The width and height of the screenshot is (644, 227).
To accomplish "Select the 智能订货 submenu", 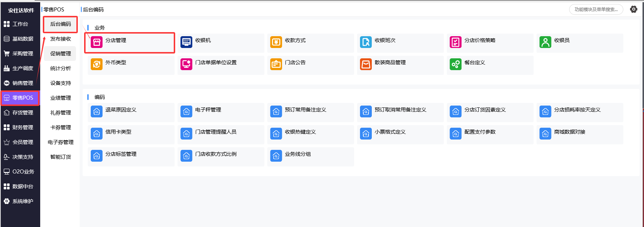I will point(60,157).
